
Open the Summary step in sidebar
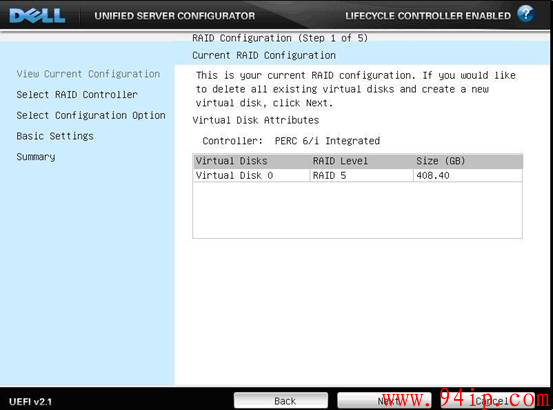click(x=36, y=157)
